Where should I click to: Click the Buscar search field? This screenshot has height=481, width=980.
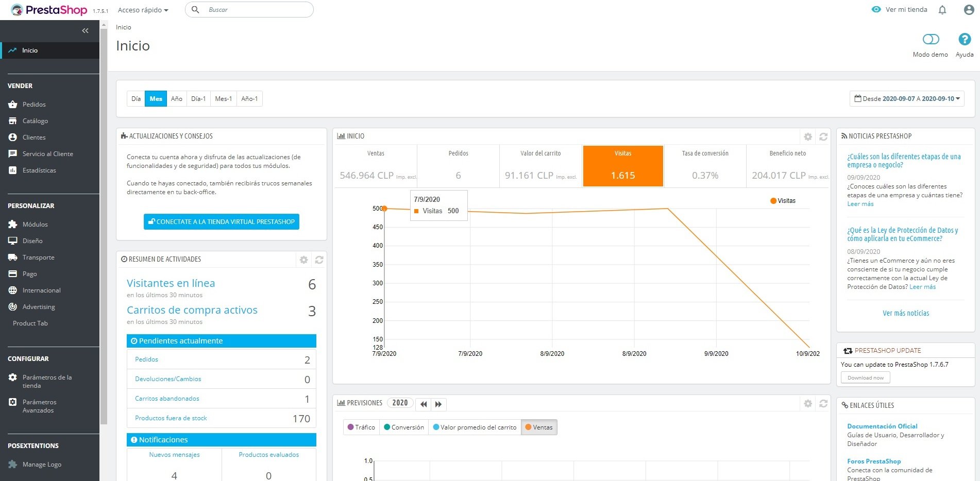(x=249, y=10)
